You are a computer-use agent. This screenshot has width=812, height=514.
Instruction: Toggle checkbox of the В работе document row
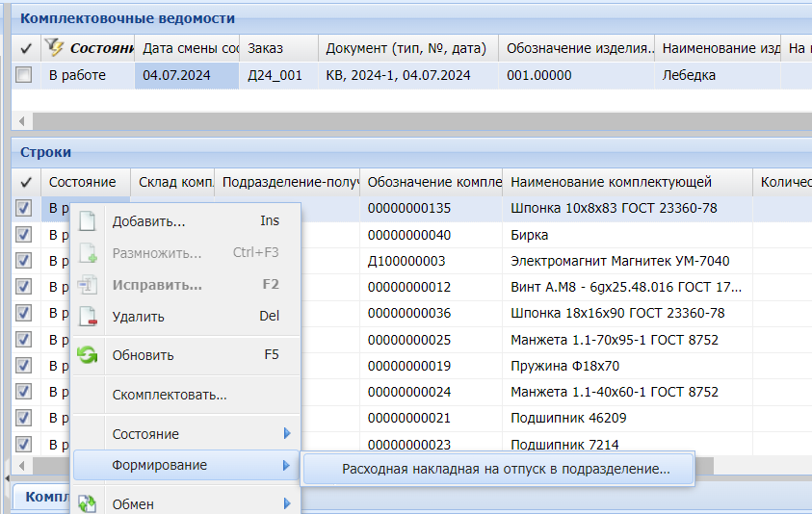(x=24, y=75)
